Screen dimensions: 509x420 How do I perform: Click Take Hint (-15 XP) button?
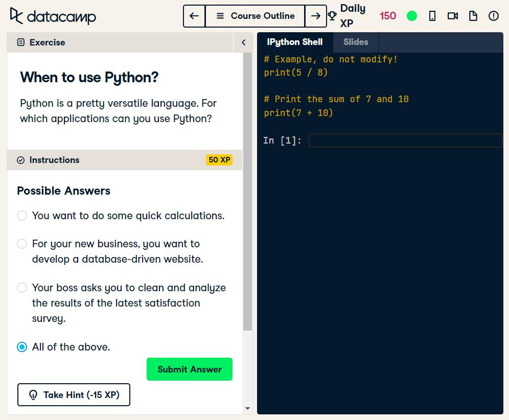click(x=74, y=394)
